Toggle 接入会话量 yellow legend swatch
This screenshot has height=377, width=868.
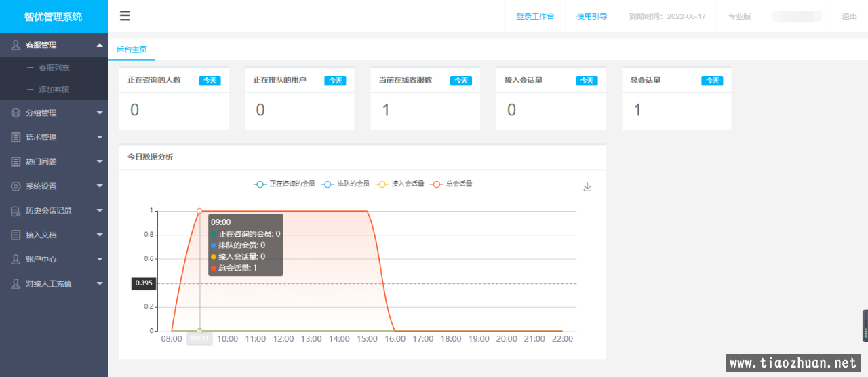382,184
